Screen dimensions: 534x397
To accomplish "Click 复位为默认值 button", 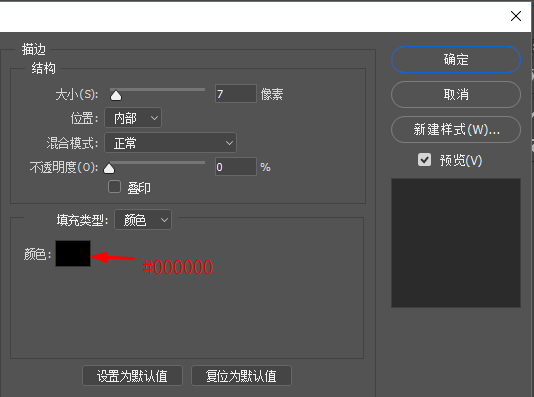I will (x=241, y=376).
